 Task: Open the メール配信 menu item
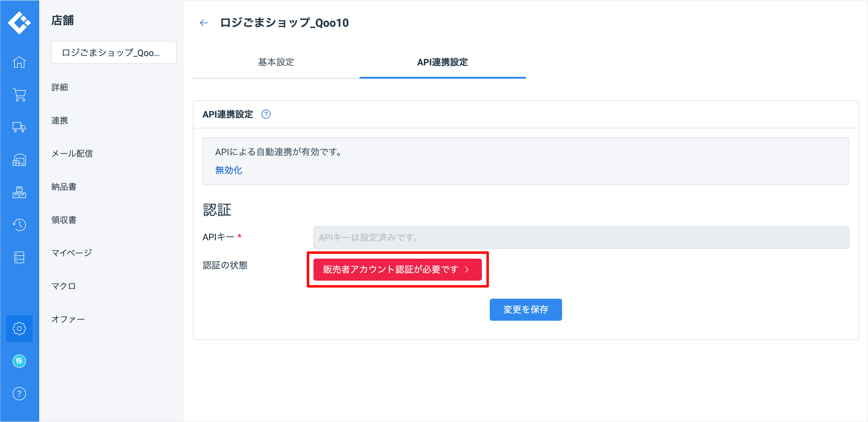[72, 154]
